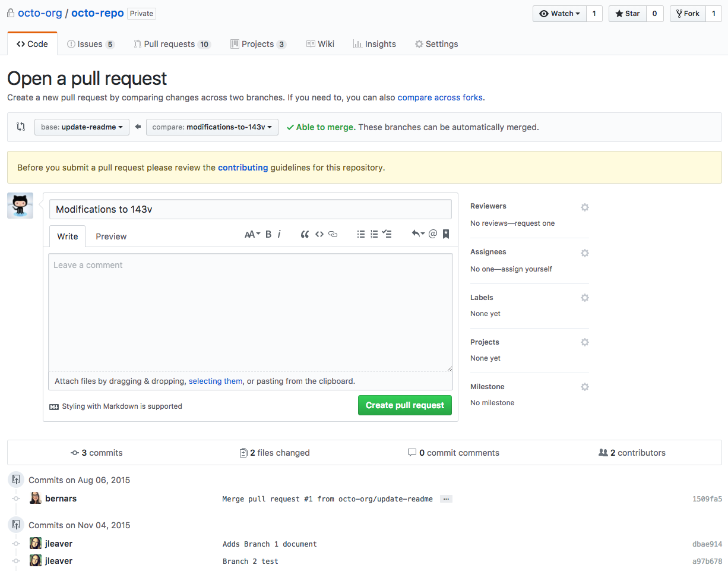Insert code using the code brackets icon

[x=319, y=234]
